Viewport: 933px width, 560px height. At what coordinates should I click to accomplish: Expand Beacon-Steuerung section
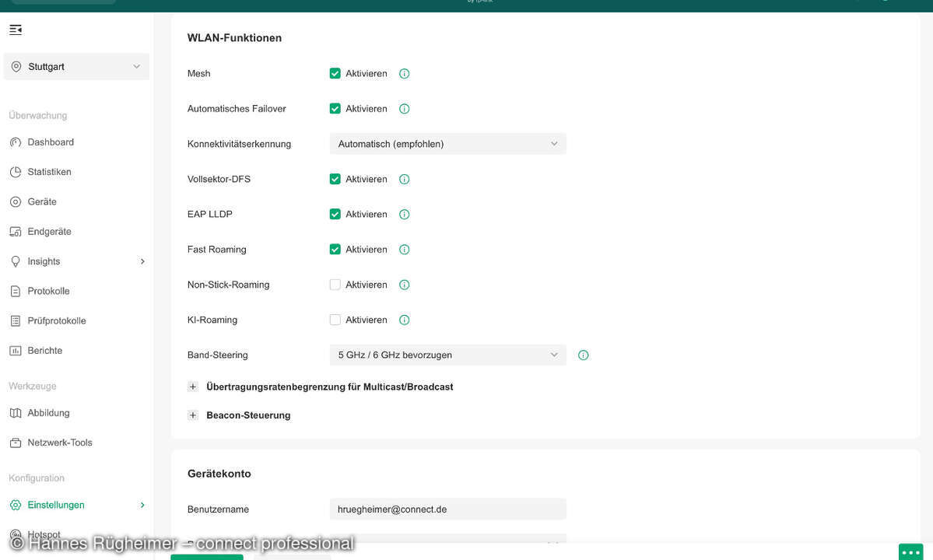click(193, 415)
